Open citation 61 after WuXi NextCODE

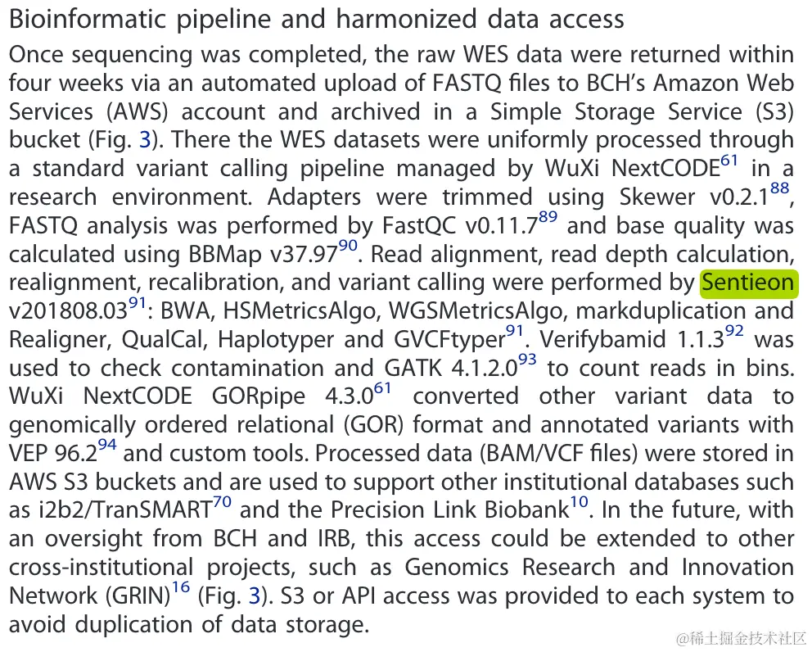pos(729,161)
